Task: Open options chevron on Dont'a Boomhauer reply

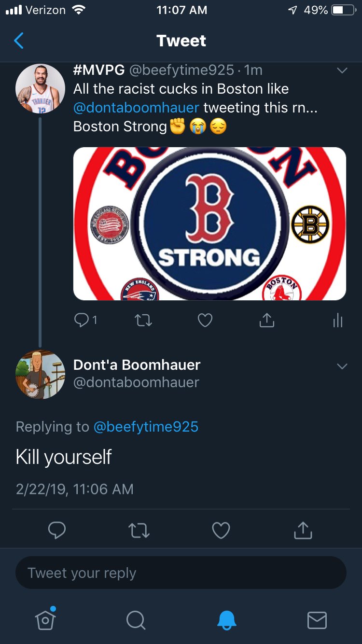Action: click(x=342, y=366)
